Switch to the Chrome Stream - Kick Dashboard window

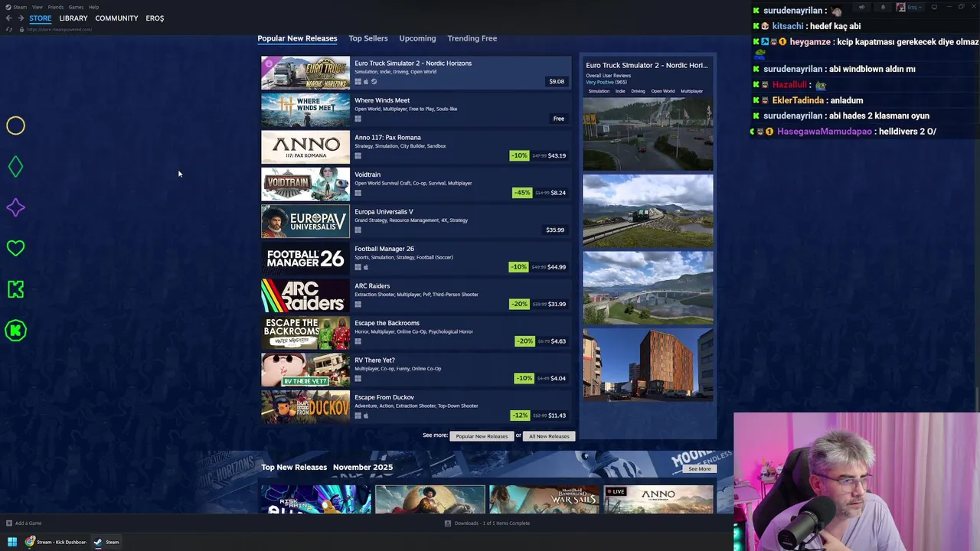pyautogui.click(x=57, y=542)
